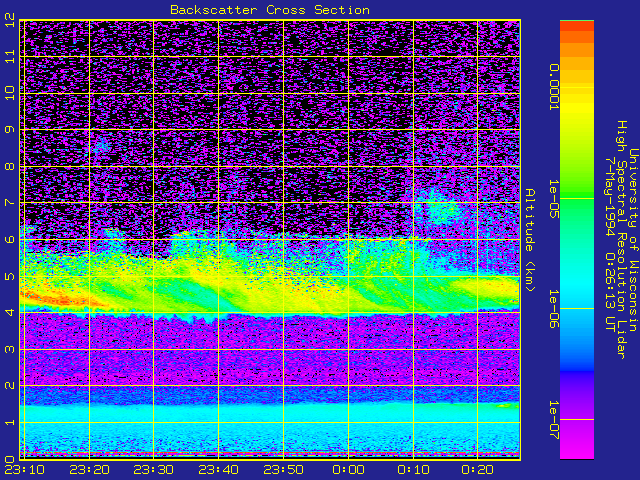Viewport: 640px width, 480px height.
Task: Click the '23:20' time axis label
Action: point(89,470)
